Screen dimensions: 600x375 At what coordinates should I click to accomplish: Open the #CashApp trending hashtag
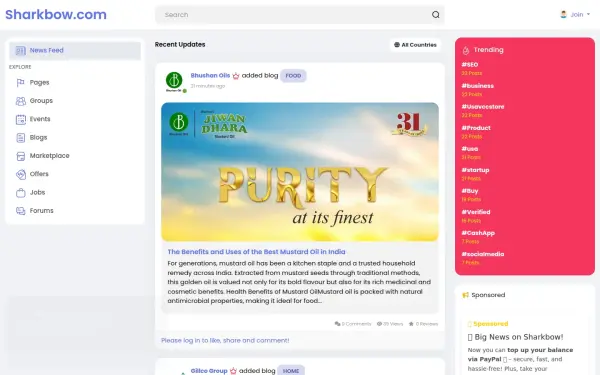pos(478,233)
